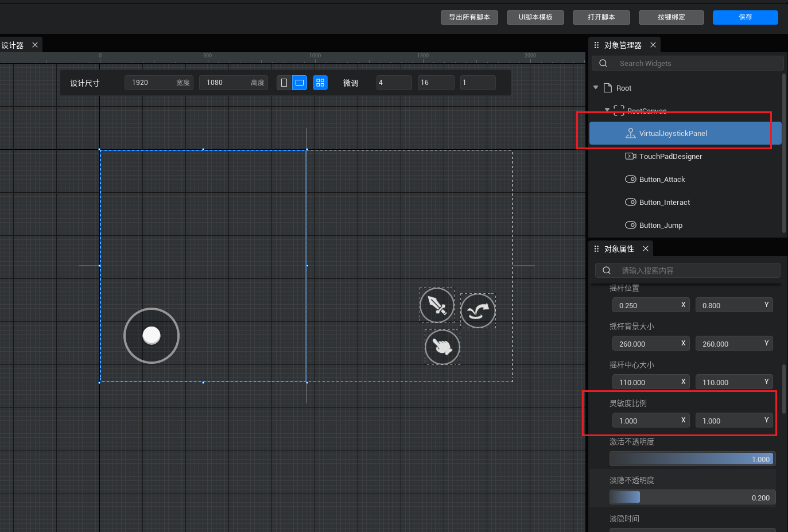The height and width of the screenshot is (532, 788).
Task: Click the 对象管理器 panel drag handle
Action: click(x=596, y=45)
